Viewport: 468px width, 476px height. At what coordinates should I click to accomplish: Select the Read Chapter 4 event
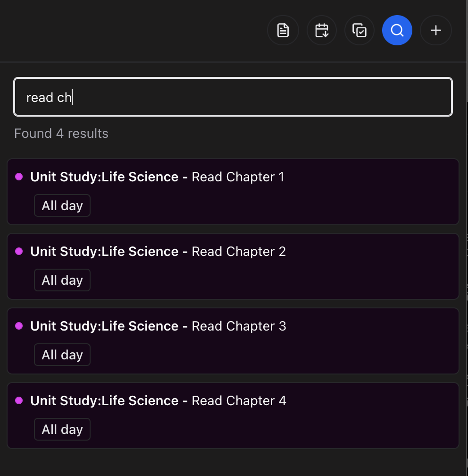pyautogui.click(x=239, y=401)
